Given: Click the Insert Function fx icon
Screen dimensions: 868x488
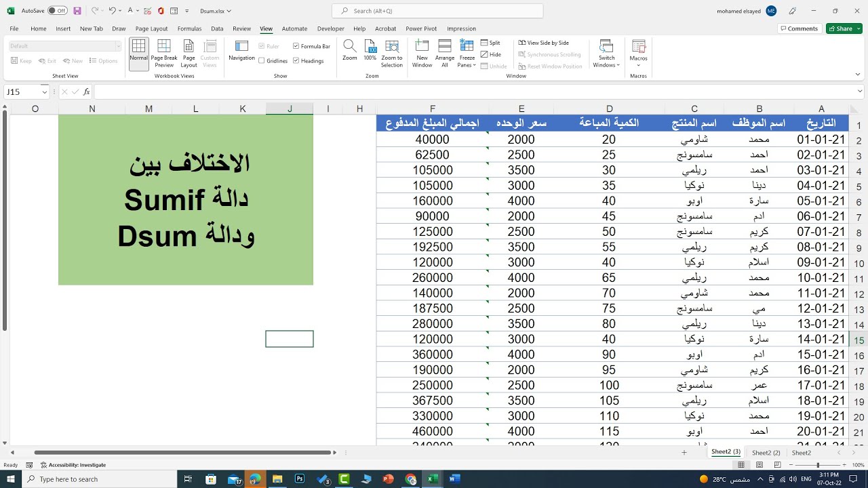Looking at the screenshot, I should (x=87, y=91).
